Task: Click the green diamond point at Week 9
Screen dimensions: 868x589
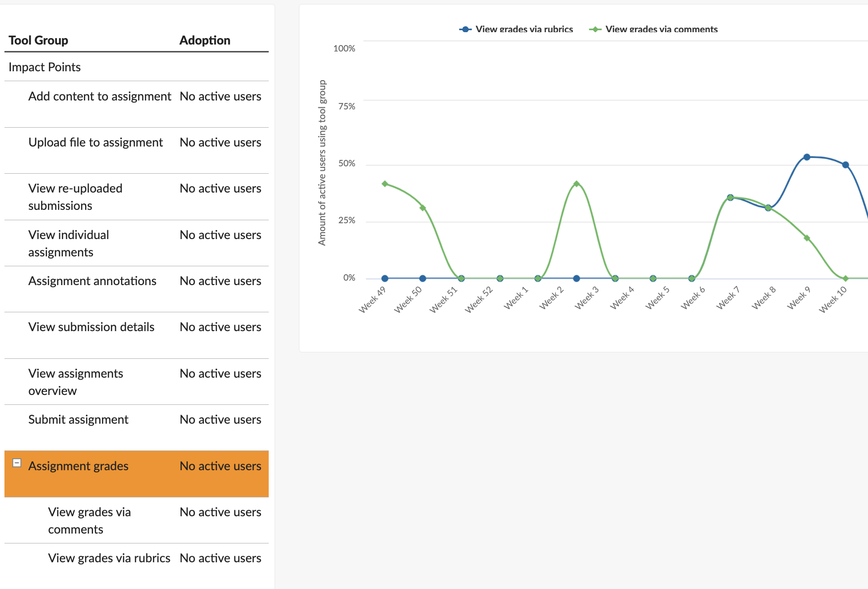Action: [807, 238]
